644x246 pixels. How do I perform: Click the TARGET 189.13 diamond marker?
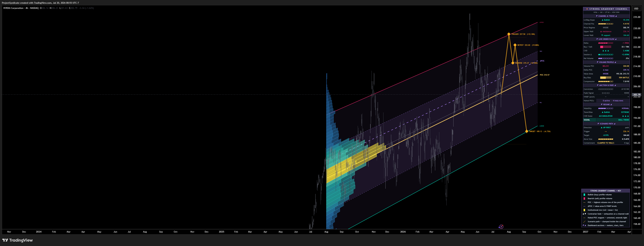(x=526, y=131)
